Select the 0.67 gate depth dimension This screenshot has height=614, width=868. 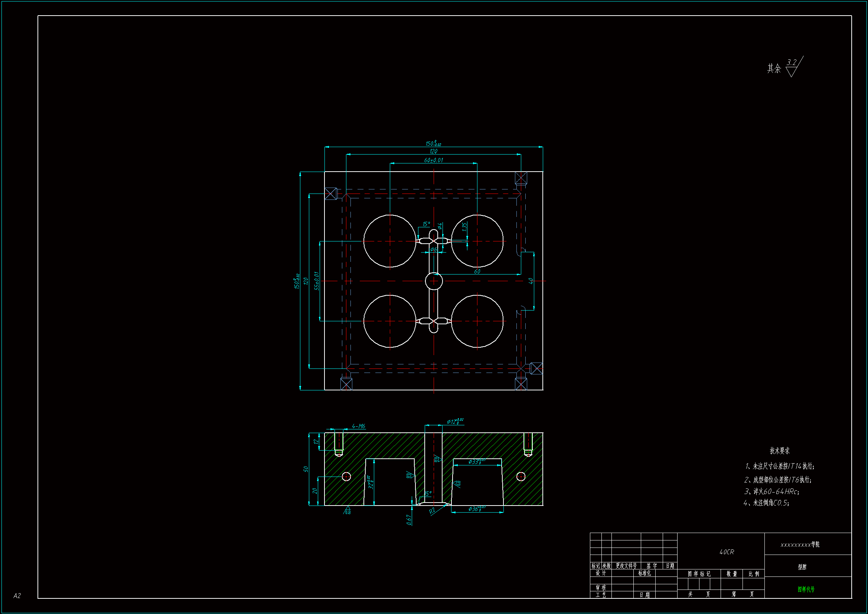[409, 520]
